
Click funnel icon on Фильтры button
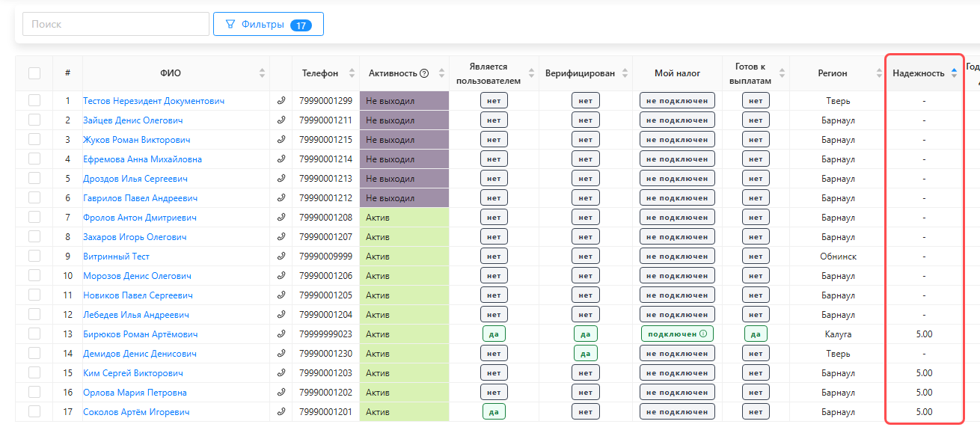(x=230, y=24)
